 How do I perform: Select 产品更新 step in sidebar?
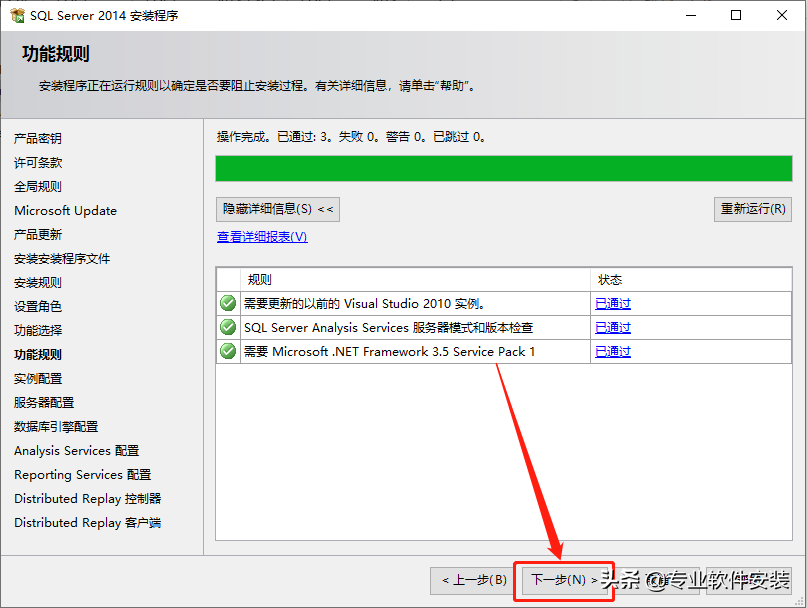point(38,235)
